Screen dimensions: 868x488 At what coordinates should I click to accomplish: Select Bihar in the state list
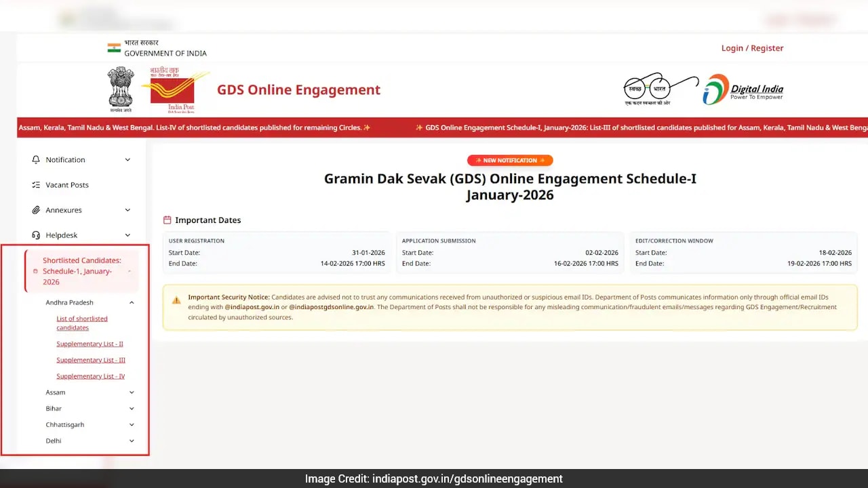tap(54, 409)
